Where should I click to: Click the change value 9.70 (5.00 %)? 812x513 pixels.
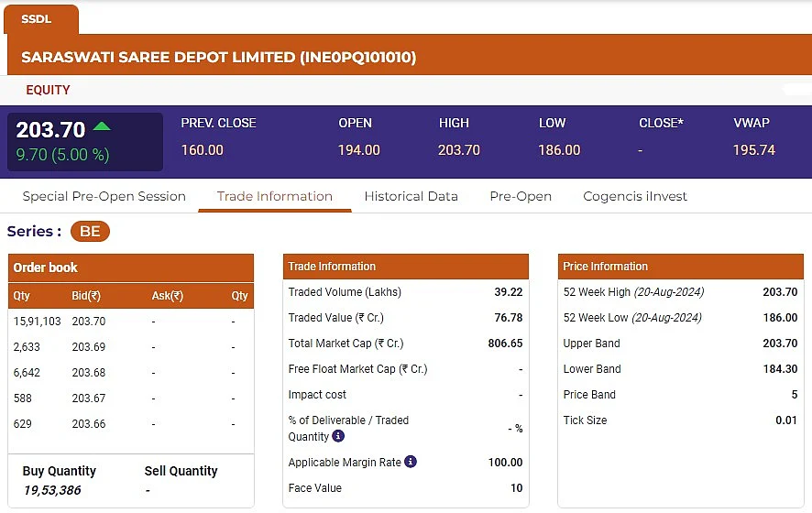coord(62,154)
